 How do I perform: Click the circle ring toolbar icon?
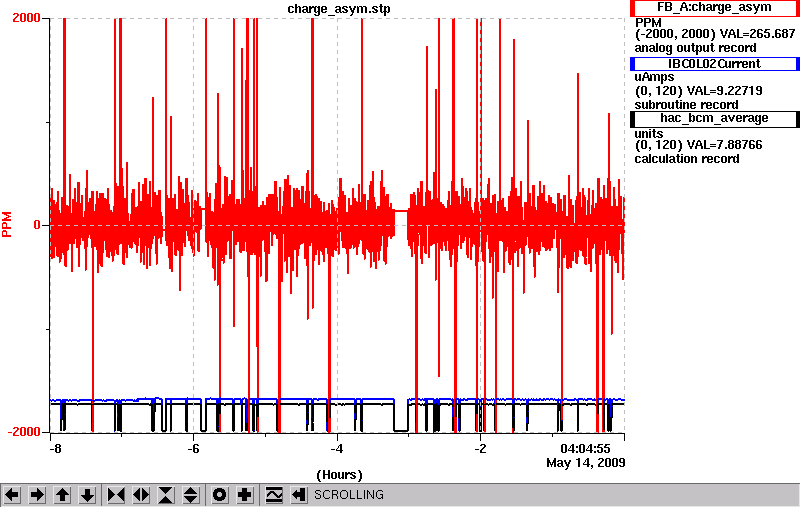pyautogui.click(x=219, y=495)
